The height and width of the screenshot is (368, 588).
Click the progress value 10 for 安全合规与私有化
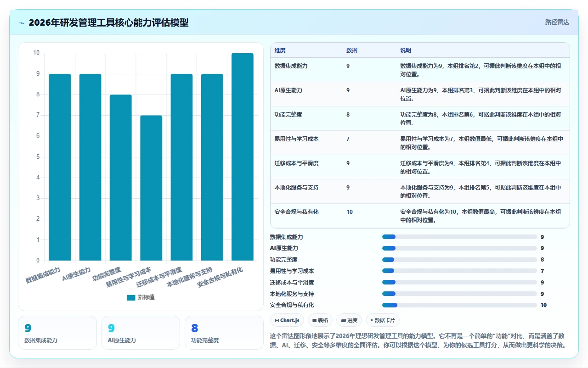point(543,305)
